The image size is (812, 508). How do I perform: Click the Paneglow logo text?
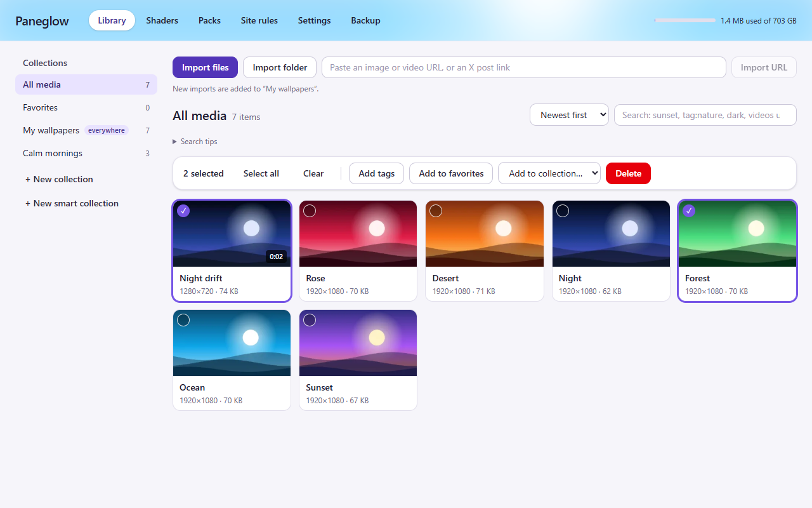42,21
